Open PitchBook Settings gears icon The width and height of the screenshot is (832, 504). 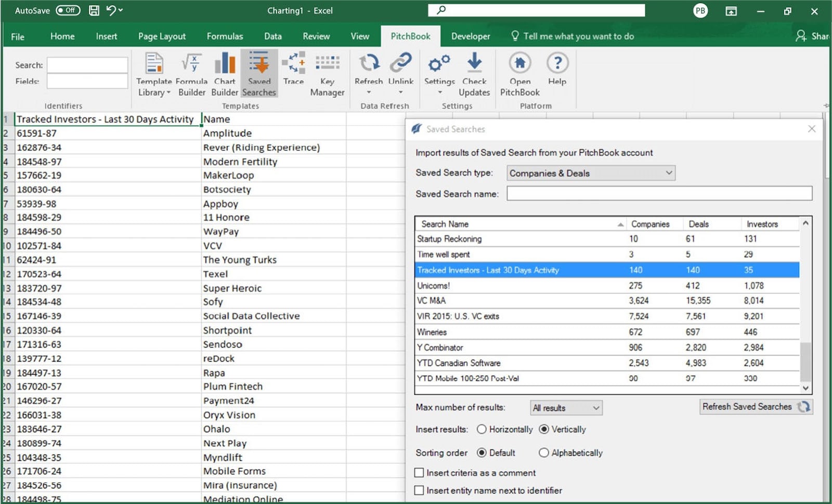tap(439, 63)
